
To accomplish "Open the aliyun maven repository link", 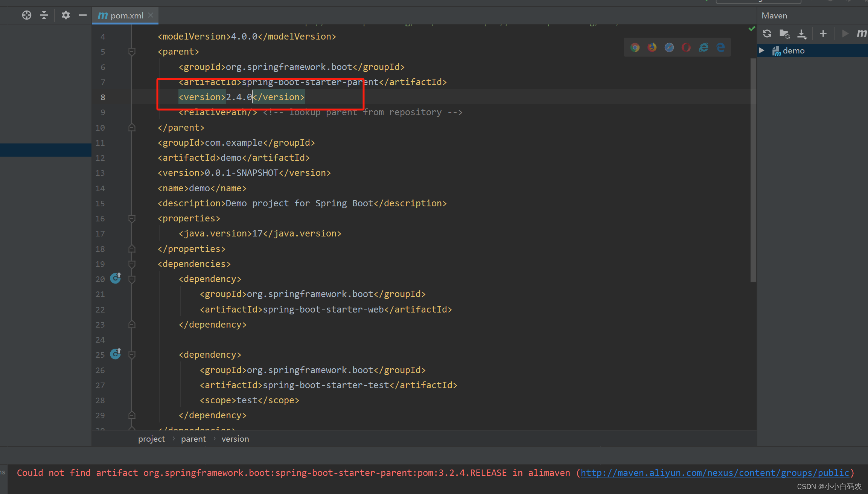I will click(715, 473).
